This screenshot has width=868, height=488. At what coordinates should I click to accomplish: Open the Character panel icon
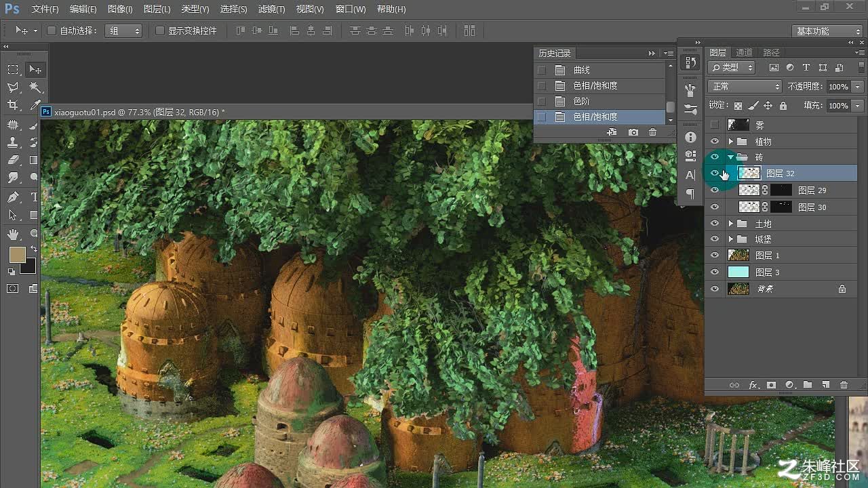(690, 175)
